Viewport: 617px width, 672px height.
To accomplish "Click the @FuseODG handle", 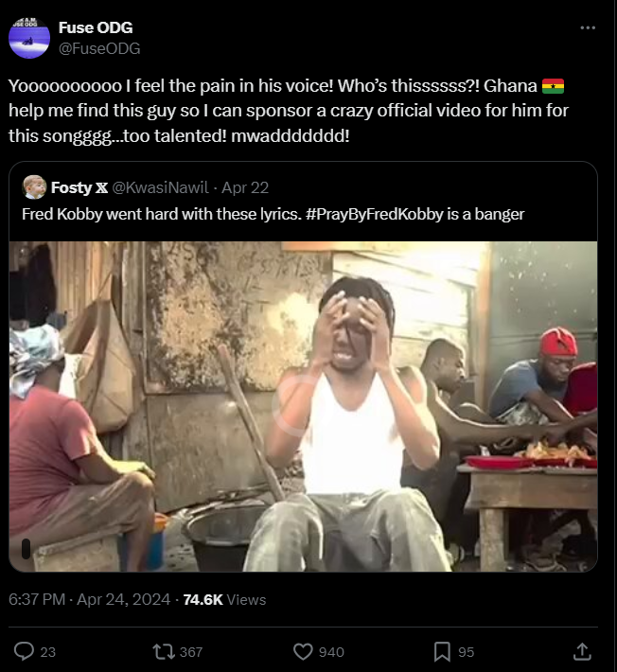I will (x=98, y=47).
